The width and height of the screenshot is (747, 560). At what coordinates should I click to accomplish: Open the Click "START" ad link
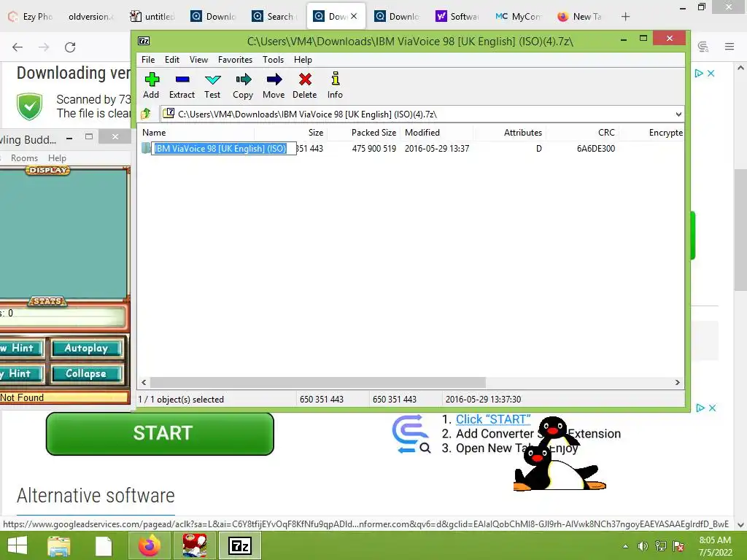[x=493, y=419]
